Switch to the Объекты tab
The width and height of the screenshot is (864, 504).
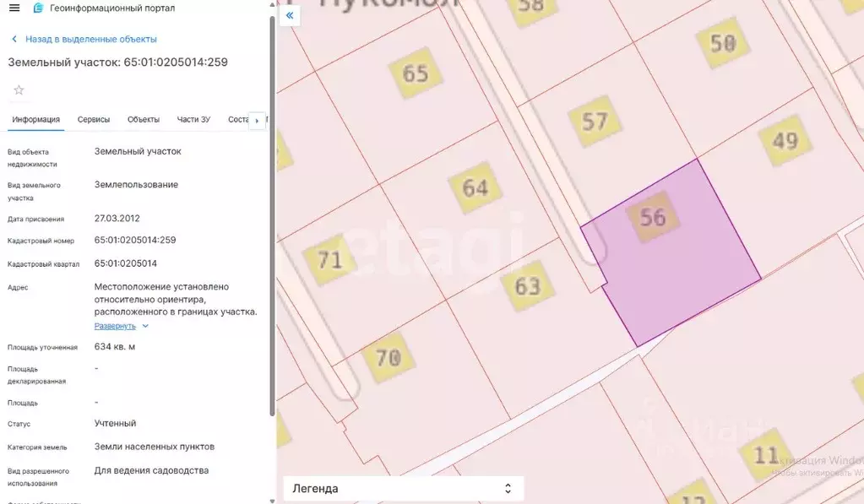(144, 120)
